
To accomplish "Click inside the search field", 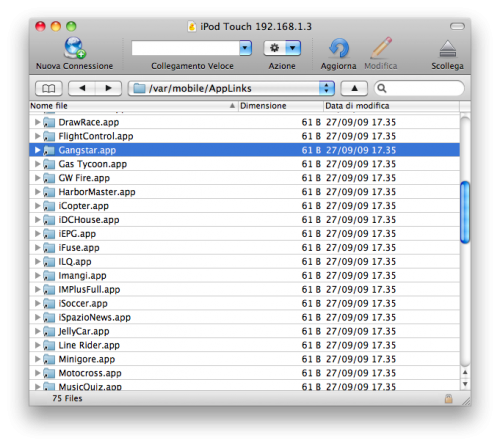I will click(x=419, y=88).
